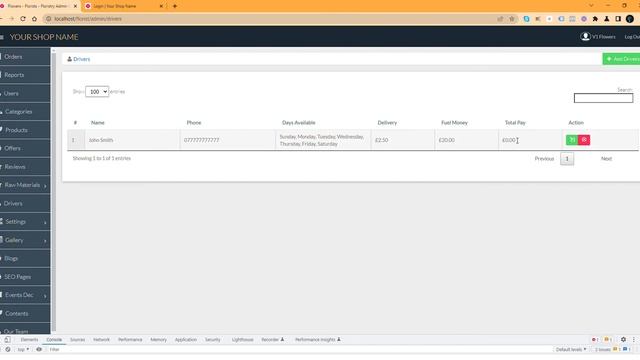This screenshot has height=360, width=640.
Task: Click the console live expression eye icon
Action: tap(39, 349)
